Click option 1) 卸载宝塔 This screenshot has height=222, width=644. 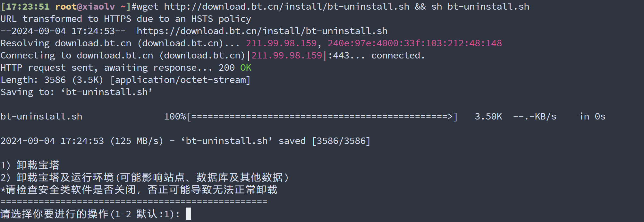[x=30, y=165]
